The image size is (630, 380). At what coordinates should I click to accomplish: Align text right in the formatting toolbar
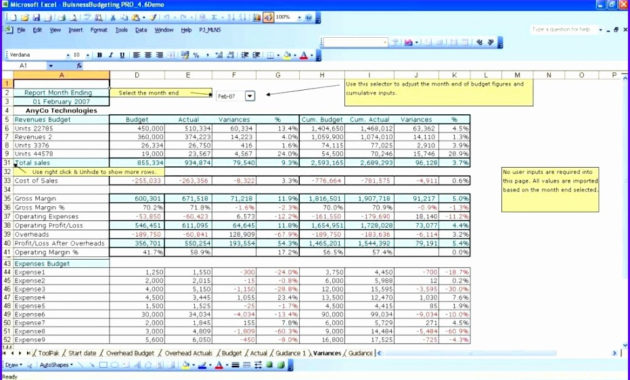[159, 55]
